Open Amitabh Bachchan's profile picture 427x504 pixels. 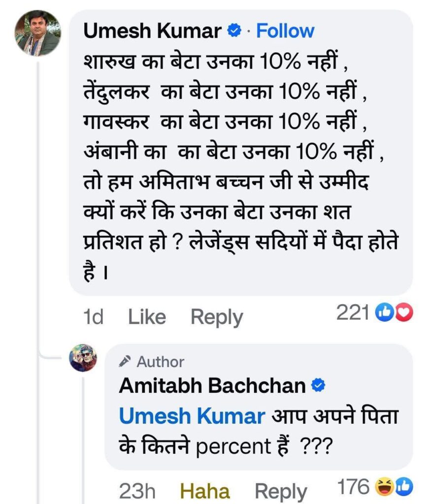(83, 358)
